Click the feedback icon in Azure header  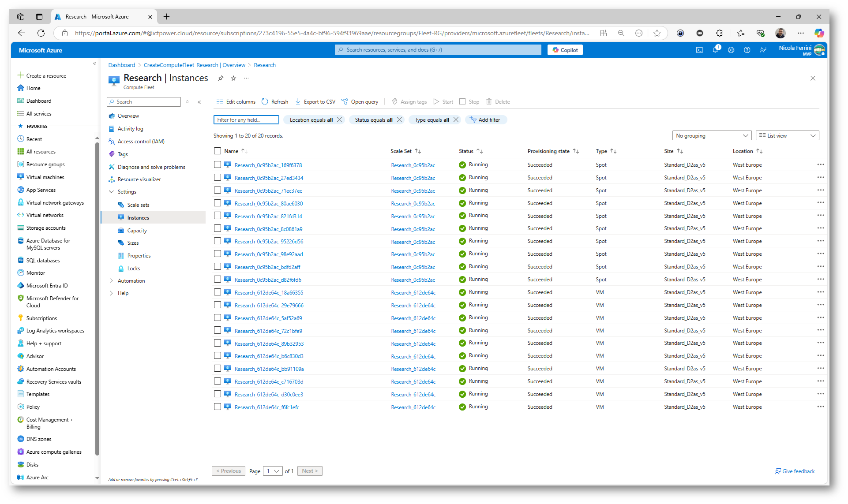click(x=763, y=50)
